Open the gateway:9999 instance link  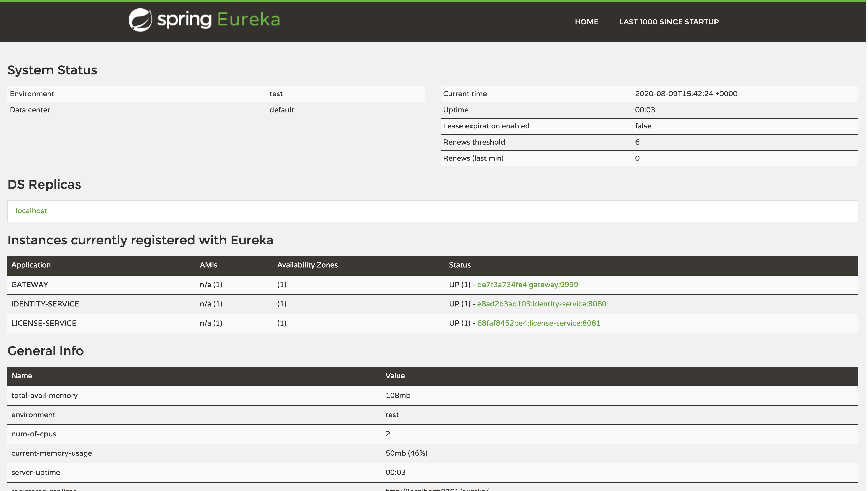click(527, 285)
